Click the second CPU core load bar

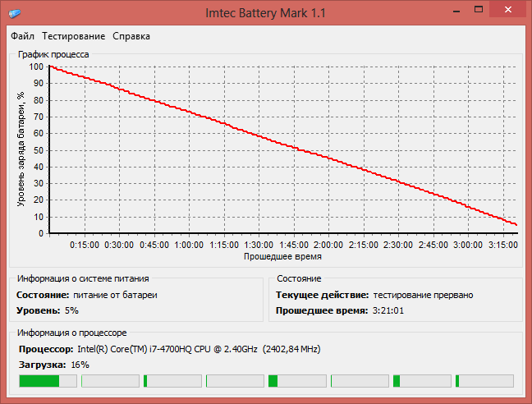pyautogui.click(x=110, y=381)
